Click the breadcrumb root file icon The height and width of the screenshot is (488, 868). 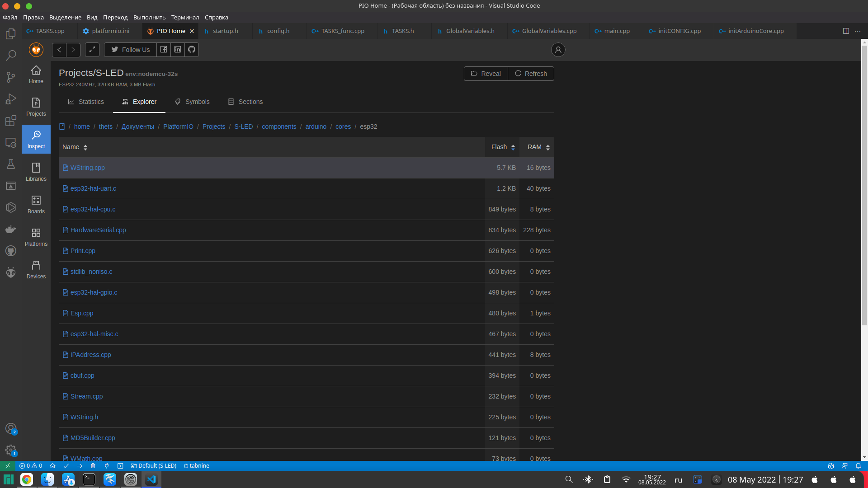(62, 127)
